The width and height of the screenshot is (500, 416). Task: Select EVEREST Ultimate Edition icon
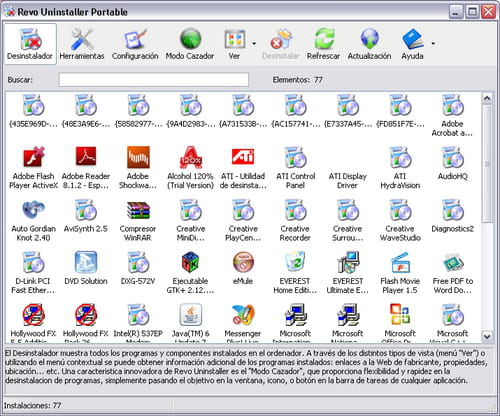[348, 262]
